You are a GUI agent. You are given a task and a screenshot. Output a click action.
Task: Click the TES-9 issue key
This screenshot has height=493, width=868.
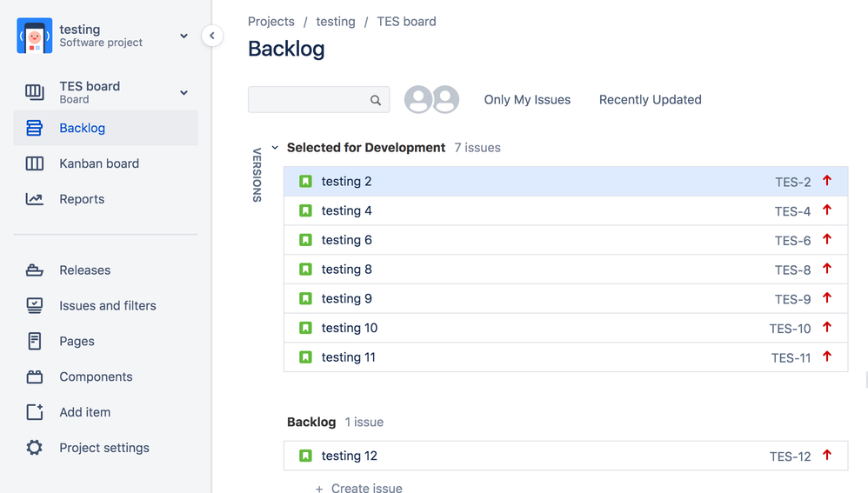tap(792, 299)
